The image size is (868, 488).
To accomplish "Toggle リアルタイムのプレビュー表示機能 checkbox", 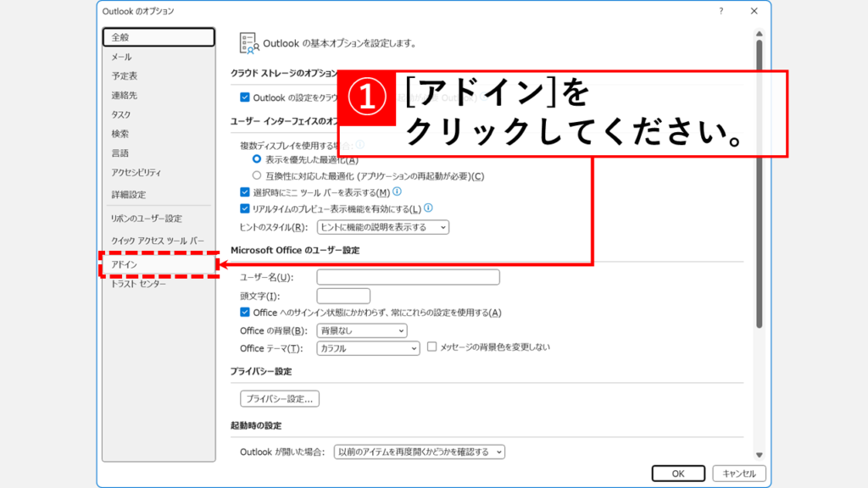I will (245, 208).
